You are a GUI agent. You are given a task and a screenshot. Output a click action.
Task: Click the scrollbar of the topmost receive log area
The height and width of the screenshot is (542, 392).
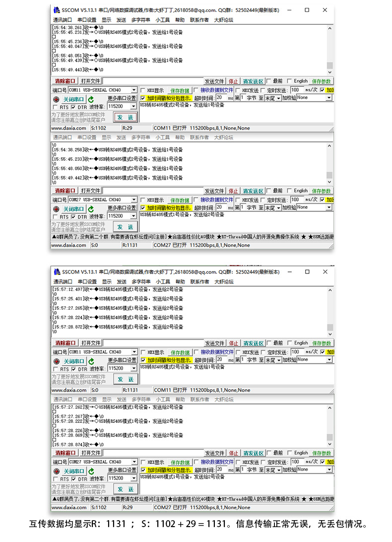329,50
